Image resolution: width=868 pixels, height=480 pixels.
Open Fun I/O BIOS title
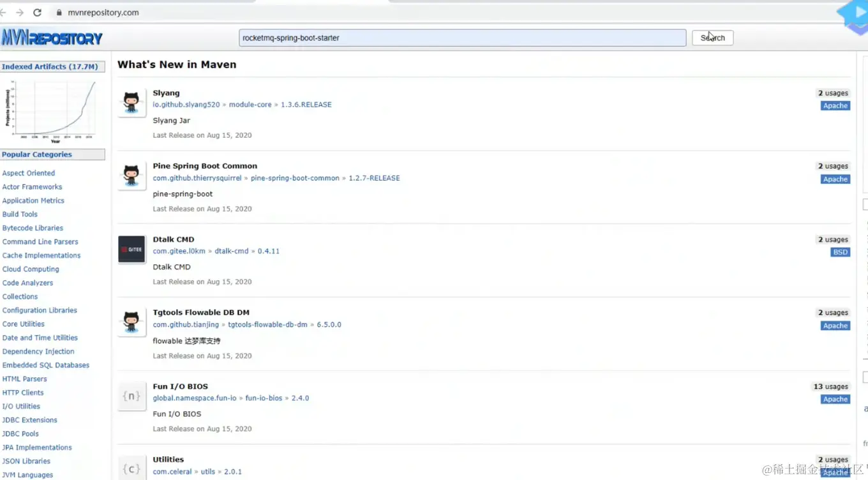(181, 387)
